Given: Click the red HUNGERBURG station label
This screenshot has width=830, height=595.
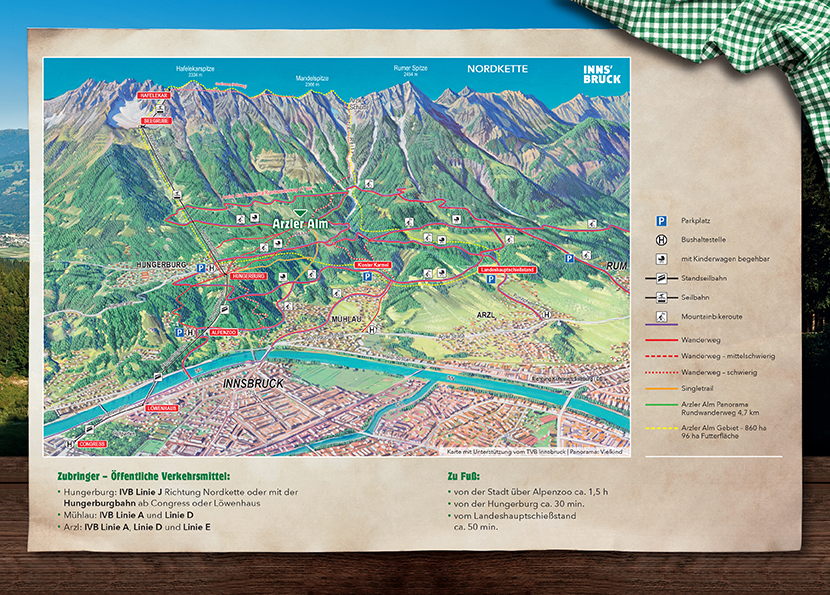Looking at the screenshot, I should tap(248, 276).
